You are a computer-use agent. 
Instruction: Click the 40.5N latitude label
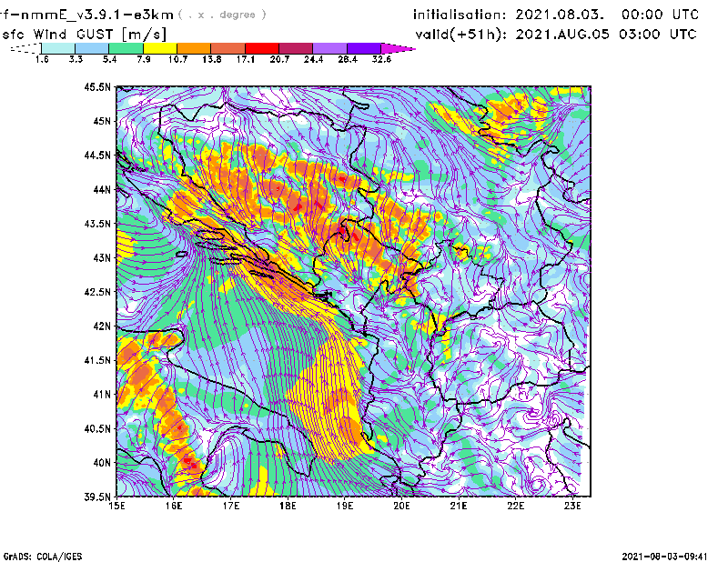pos(97,429)
